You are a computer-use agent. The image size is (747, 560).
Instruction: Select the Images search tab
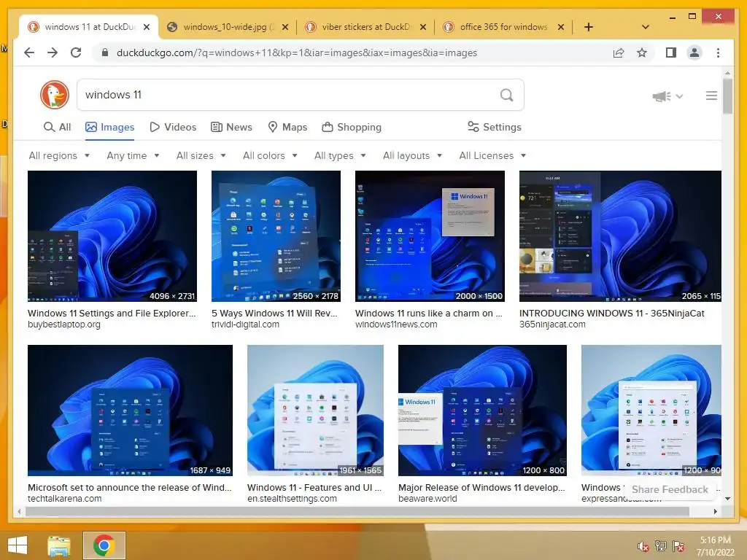coord(110,127)
